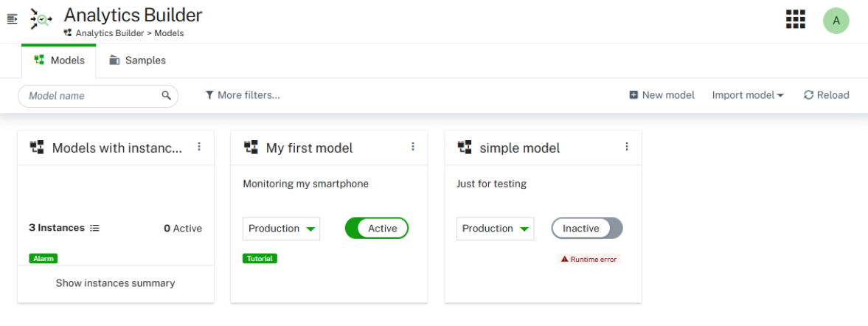The width and height of the screenshot is (868, 326).
Task: Click the Models tab icon
Action: tap(39, 60)
